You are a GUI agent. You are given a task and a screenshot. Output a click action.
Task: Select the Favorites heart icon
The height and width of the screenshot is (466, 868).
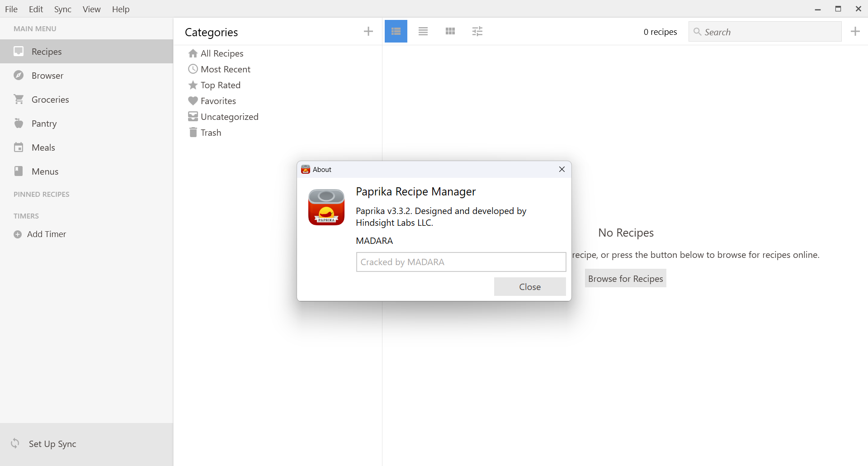[193, 101]
